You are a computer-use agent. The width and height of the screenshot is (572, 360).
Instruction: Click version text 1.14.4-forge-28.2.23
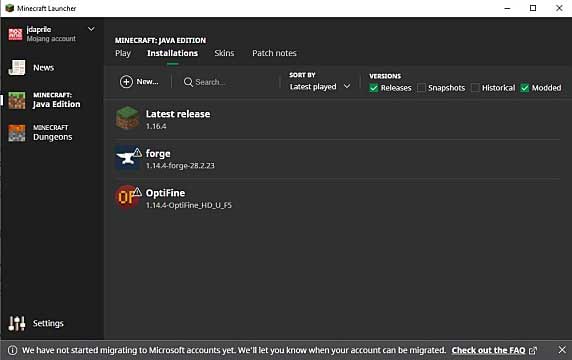point(180,166)
